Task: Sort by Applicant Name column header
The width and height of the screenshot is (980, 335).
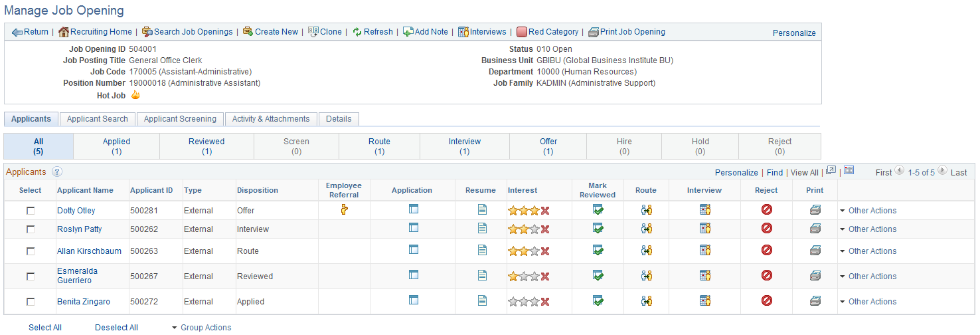Action: (85, 190)
